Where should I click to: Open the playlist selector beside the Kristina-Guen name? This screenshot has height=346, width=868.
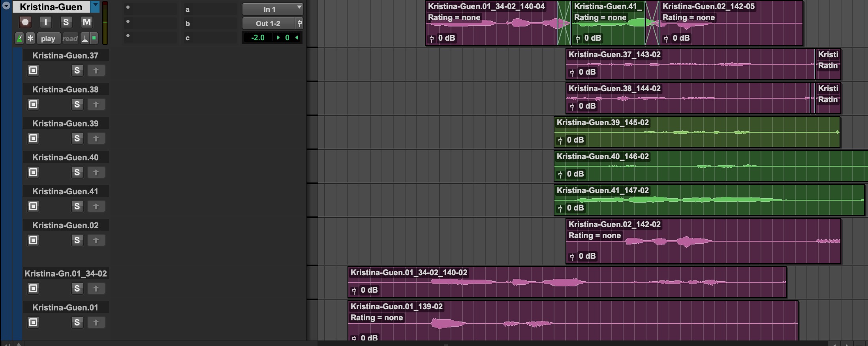click(x=95, y=7)
